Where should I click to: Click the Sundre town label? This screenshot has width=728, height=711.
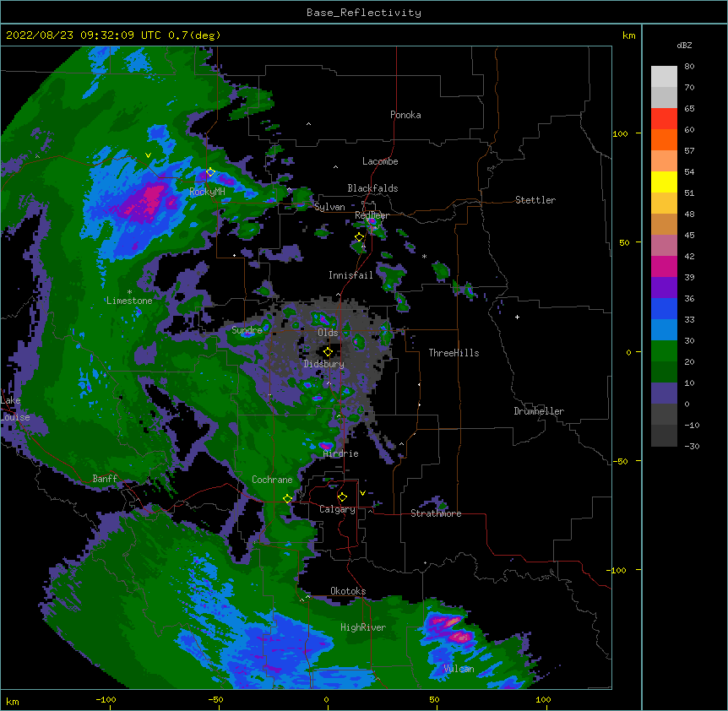pyautogui.click(x=247, y=330)
